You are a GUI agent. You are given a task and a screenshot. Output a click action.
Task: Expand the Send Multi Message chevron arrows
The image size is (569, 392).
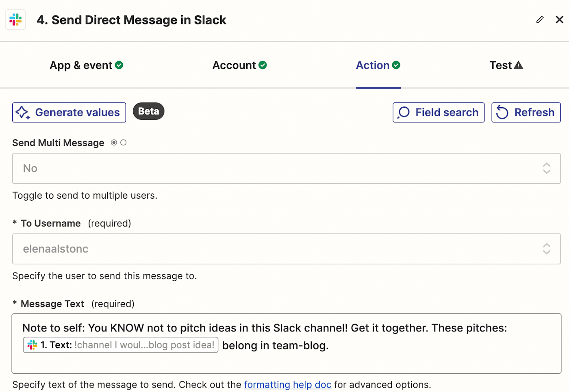pyautogui.click(x=547, y=168)
